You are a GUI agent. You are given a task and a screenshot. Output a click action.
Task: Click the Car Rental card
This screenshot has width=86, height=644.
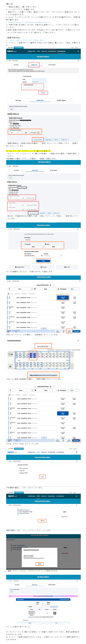43,267
